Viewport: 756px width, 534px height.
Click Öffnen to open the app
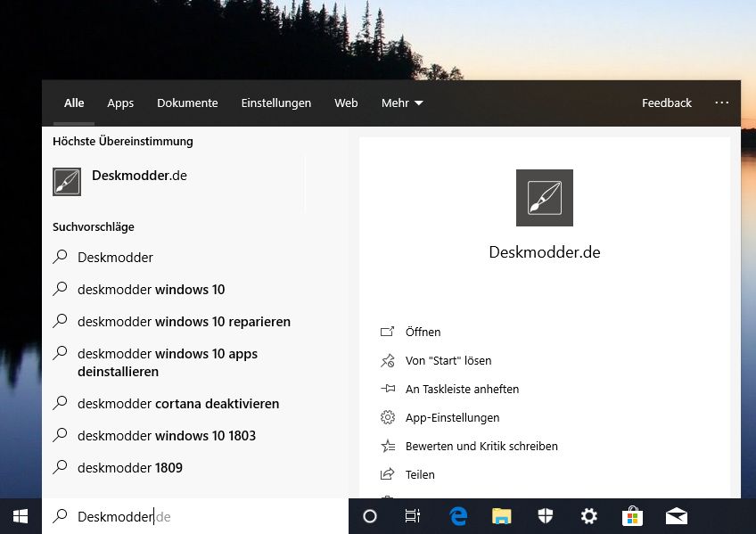click(x=423, y=332)
